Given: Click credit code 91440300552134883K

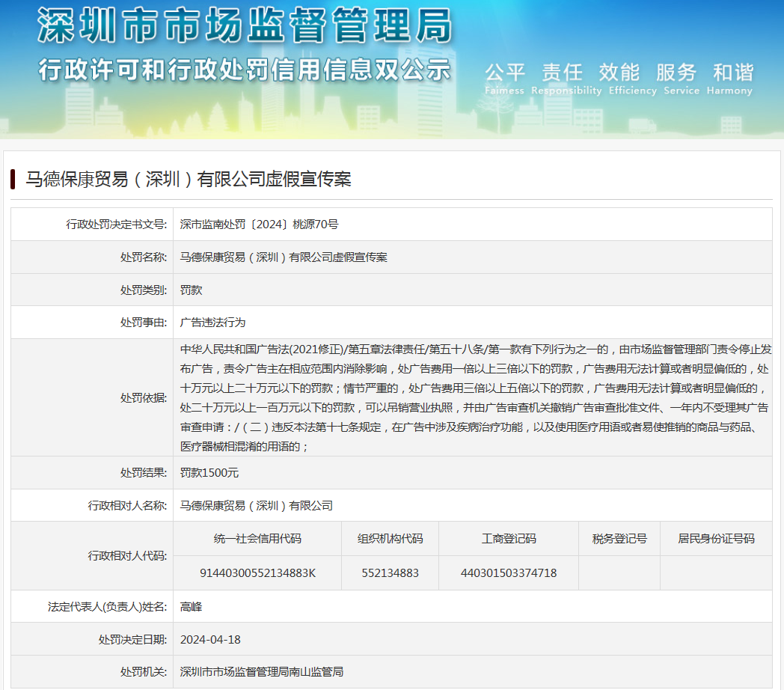Looking at the screenshot, I should coord(257,573).
